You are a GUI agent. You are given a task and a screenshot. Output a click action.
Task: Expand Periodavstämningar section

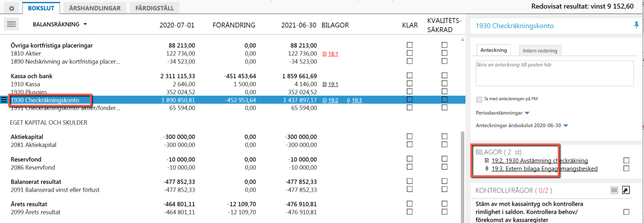pos(503,113)
